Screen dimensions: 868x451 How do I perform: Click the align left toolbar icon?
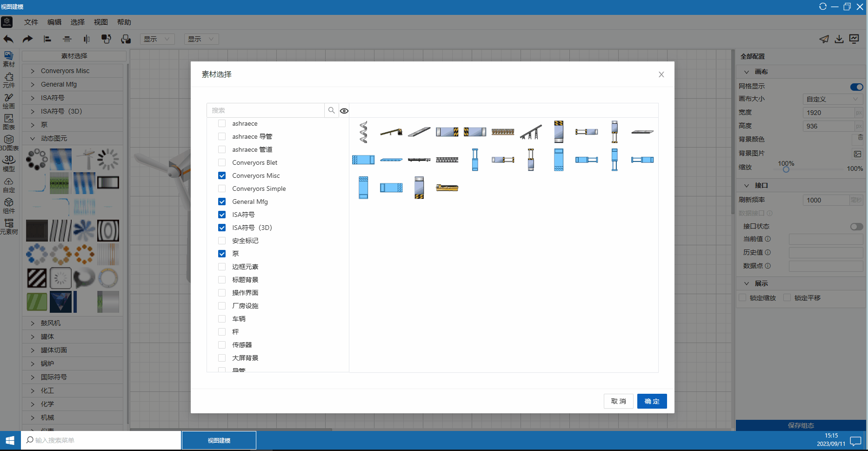coord(47,39)
